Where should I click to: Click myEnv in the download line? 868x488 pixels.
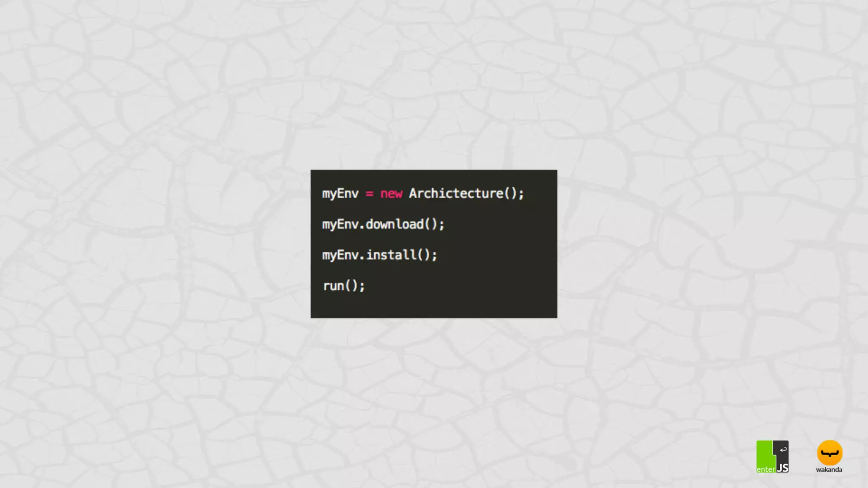[x=340, y=225]
